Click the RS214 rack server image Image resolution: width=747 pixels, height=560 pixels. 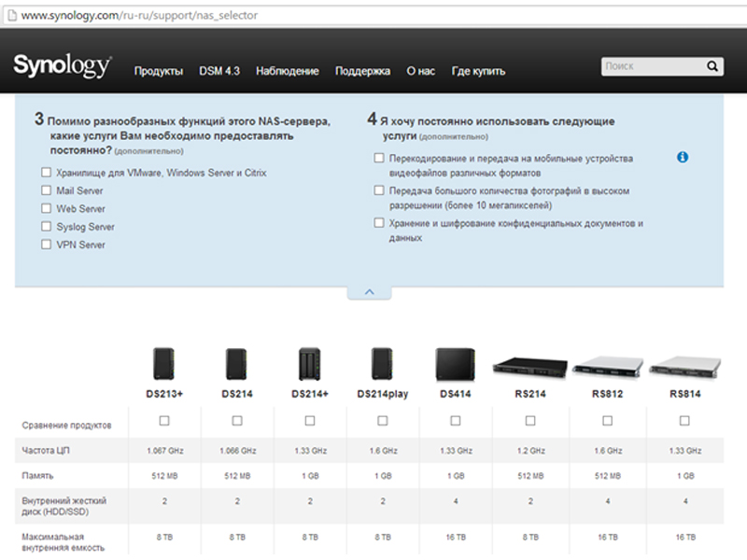[529, 367]
